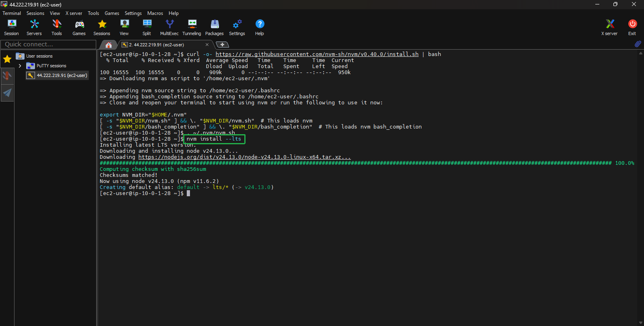Image resolution: width=644 pixels, height=326 pixels.
Task: Open the Servers toolbar icon
Action: click(x=34, y=27)
